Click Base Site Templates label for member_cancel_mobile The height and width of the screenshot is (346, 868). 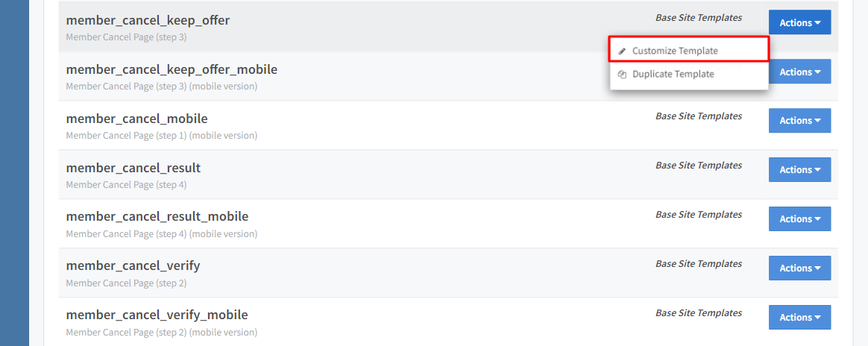(x=699, y=116)
